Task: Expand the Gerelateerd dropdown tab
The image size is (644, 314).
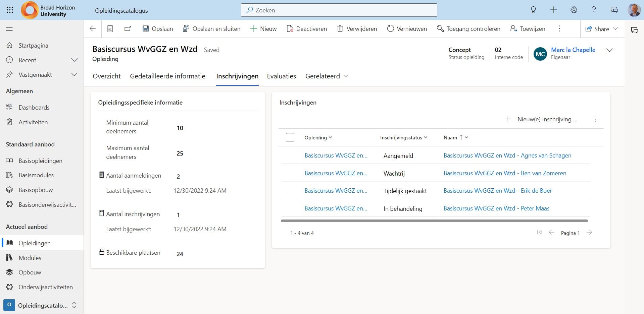Action: 327,76
